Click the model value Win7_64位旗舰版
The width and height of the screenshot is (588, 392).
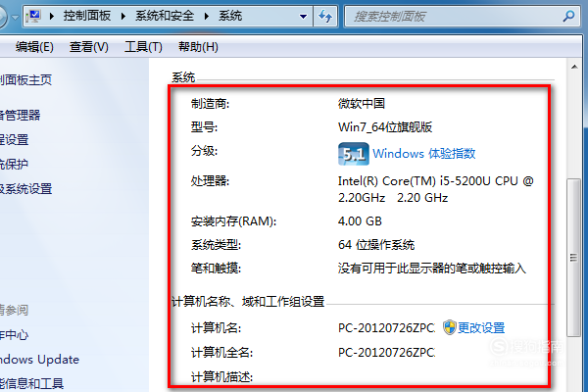[385, 127]
